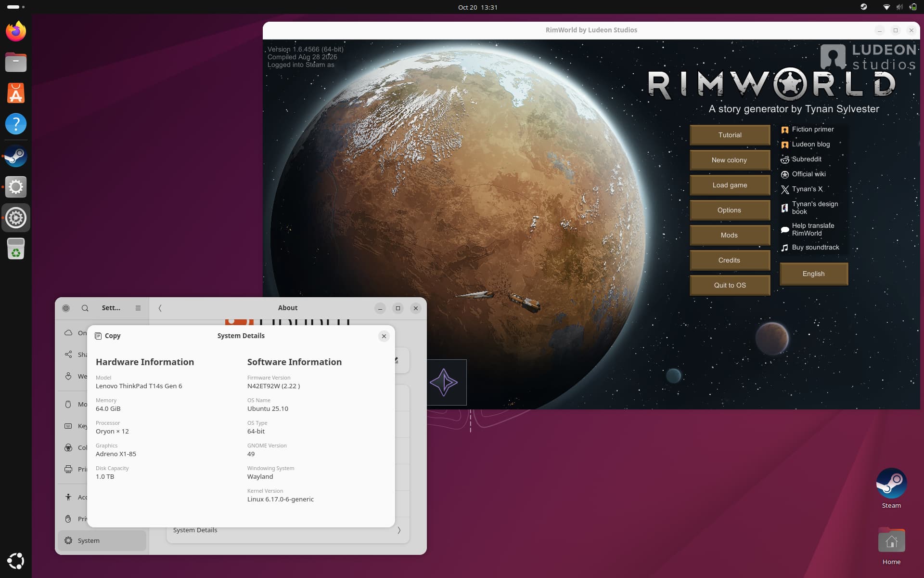Click Quit to OS
924x578 pixels.
coord(729,285)
